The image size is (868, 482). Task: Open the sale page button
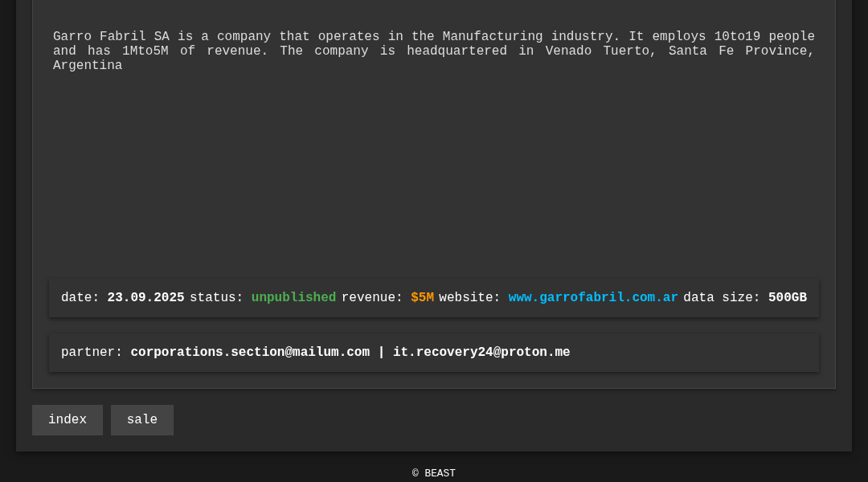pos(142,420)
